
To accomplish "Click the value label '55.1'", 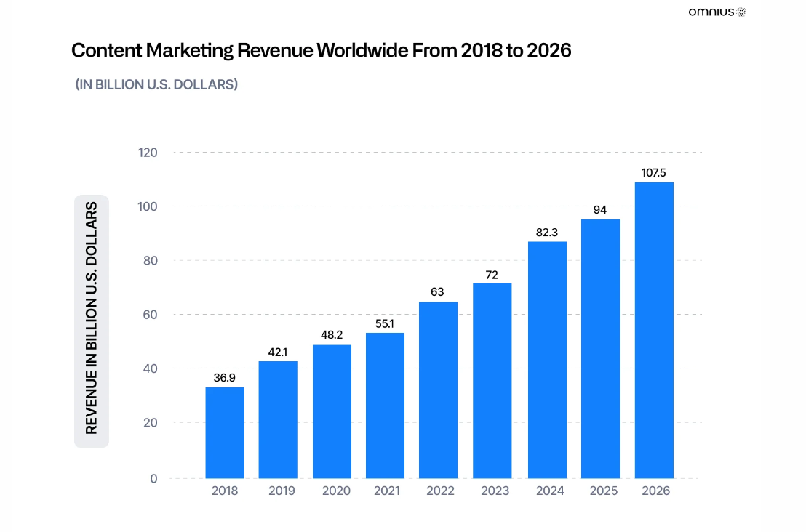I will click(385, 323).
